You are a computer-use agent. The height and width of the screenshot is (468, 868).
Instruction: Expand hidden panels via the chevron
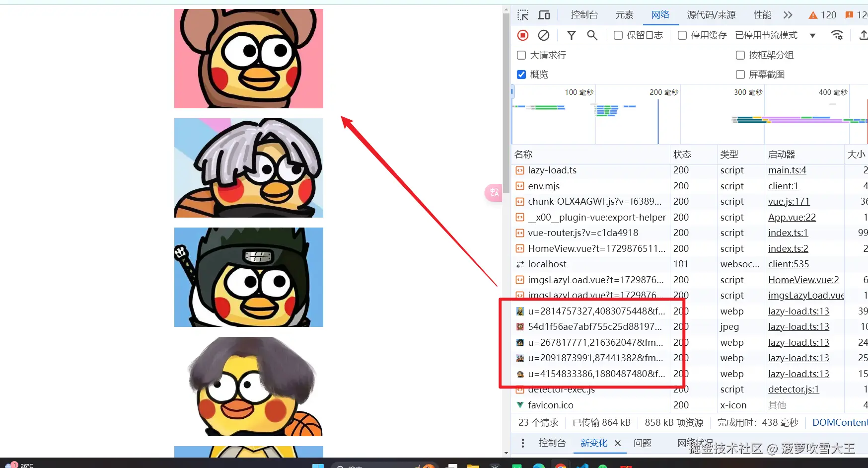(788, 15)
